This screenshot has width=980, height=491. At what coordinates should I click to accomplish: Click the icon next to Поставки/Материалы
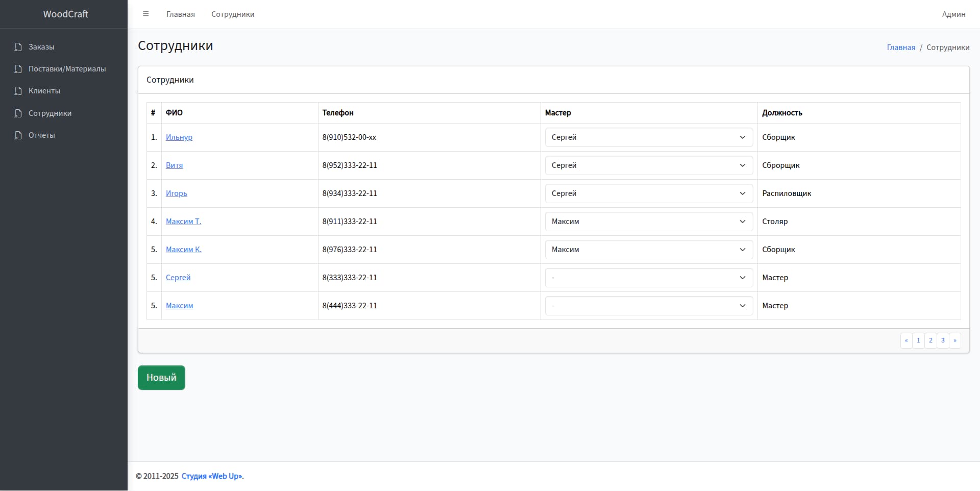pyautogui.click(x=18, y=69)
